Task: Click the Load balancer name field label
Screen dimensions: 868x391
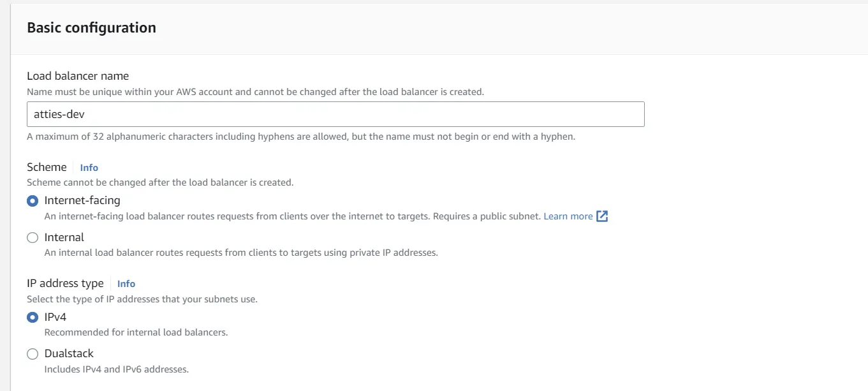Action: click(x=78, y=76)
